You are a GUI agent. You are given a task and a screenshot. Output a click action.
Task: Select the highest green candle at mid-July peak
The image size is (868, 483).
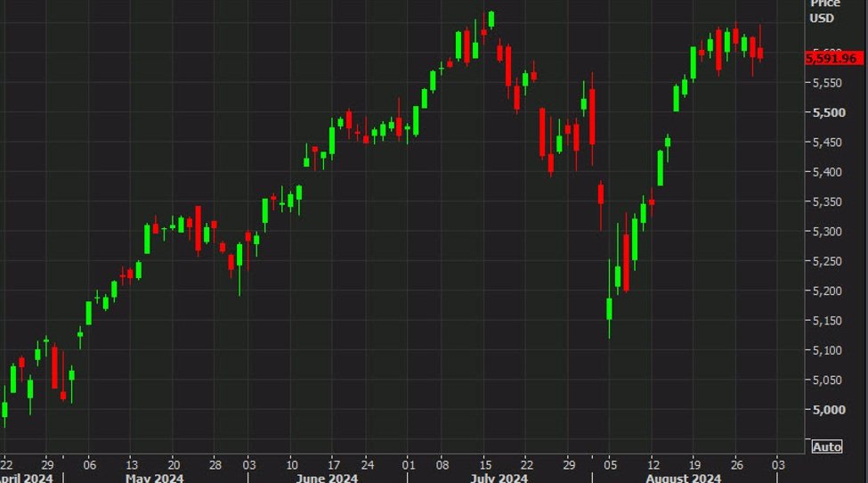(x=491, y=20)
